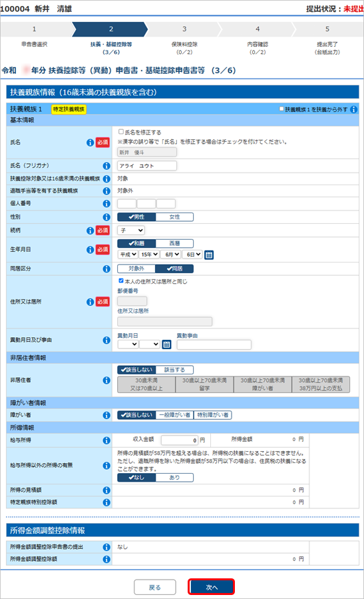Open 異動月日 month dropdown
Screen dimensions: 364x599
[x=128, y=344]
